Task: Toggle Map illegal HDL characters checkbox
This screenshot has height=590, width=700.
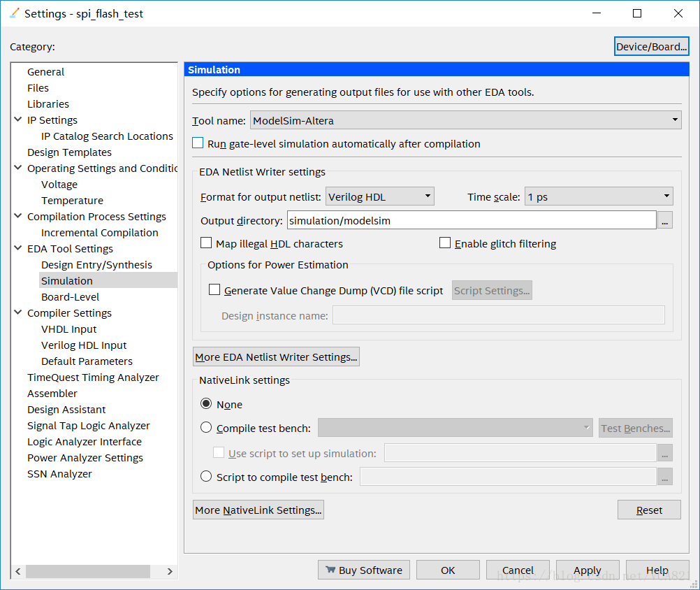Action: pyautogui.click(x=206, y=243)
